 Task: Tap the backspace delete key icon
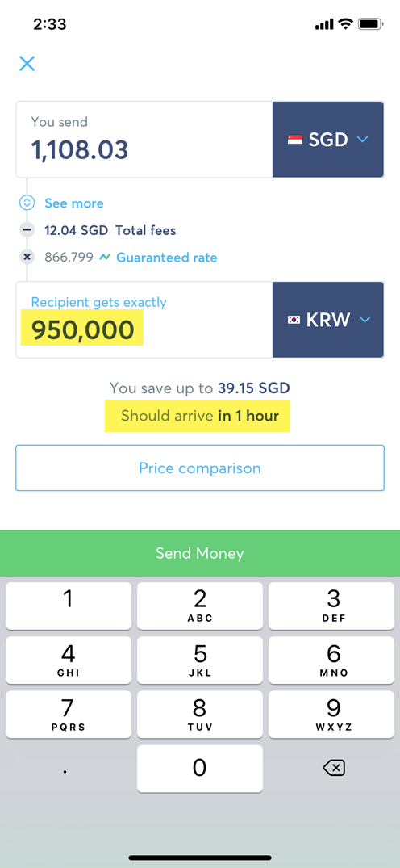point(334,768)
